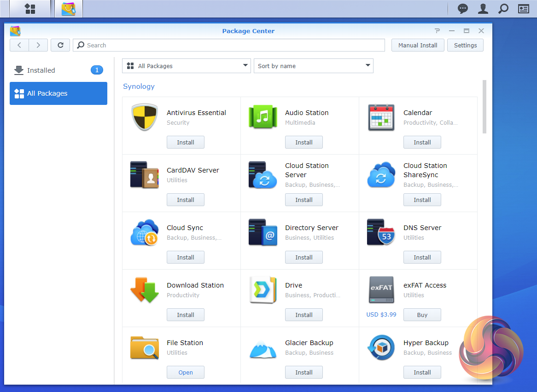Expand the All Packages category dropdown
The height and width of the screenshot is (392, 537).
click(187, 66)
